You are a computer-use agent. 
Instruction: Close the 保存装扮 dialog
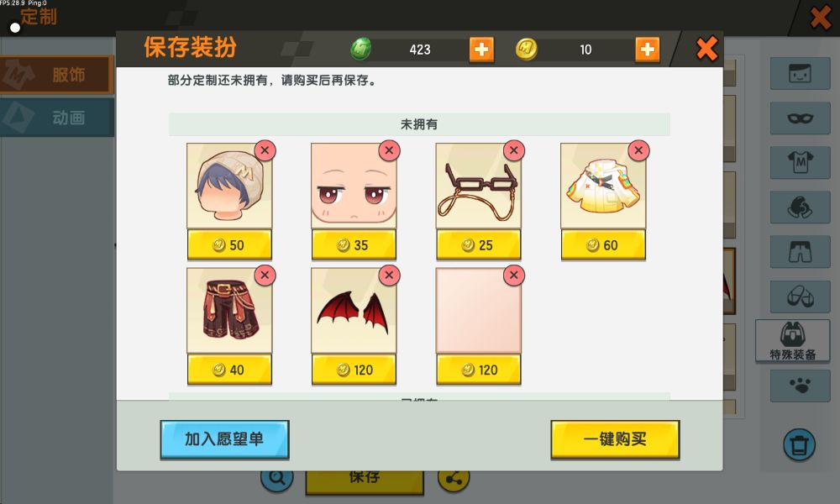coord(706,50)
